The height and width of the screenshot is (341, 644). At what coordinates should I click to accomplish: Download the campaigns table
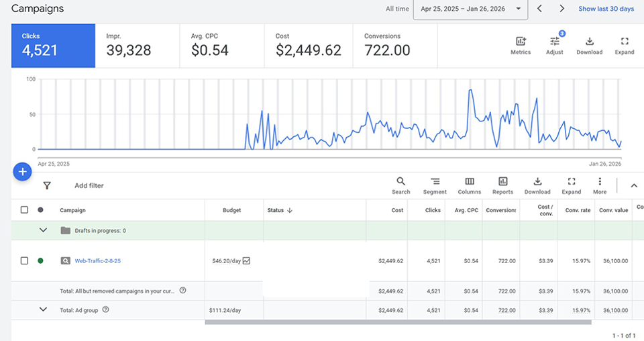537,186
